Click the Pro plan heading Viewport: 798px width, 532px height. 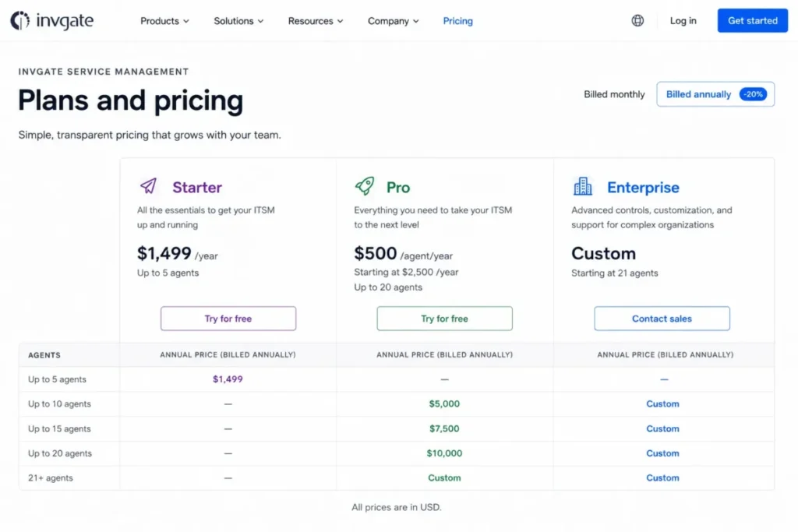point(398,187)
